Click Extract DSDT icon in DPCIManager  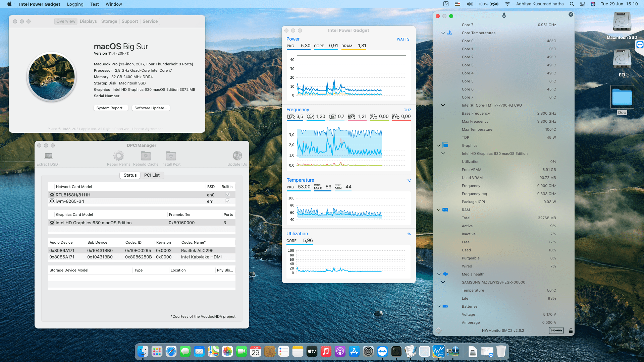(49, 156)
